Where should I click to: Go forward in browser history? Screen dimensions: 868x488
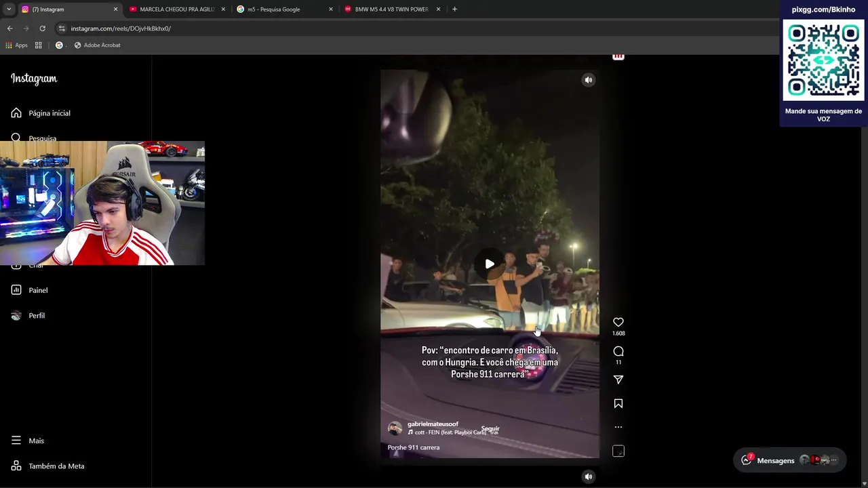[x=26, y=28]
